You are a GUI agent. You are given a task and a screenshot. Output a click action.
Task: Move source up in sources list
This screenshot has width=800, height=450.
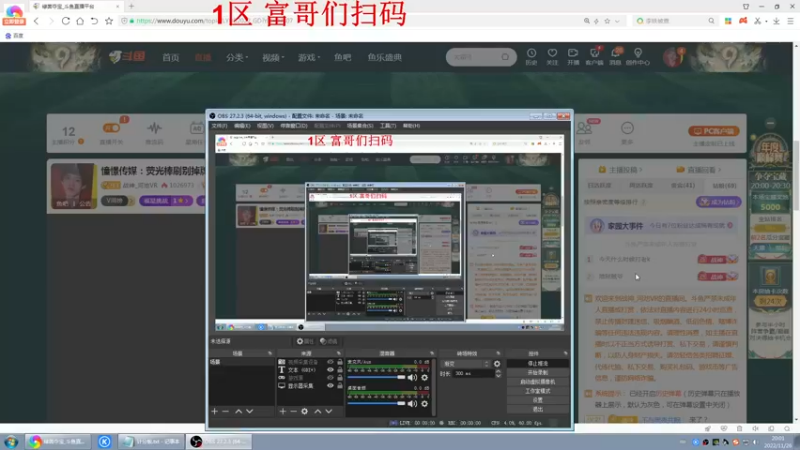point(317,411)
